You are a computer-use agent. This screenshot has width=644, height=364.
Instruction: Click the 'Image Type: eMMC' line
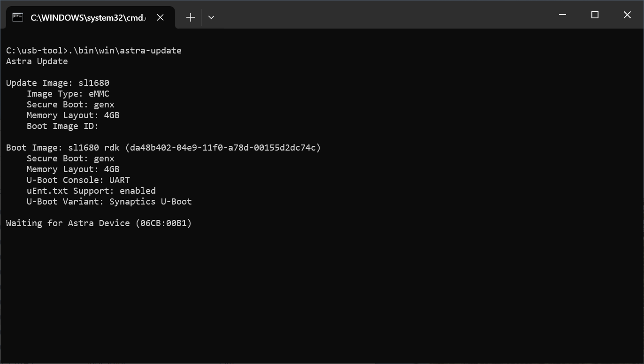[68, 94]
